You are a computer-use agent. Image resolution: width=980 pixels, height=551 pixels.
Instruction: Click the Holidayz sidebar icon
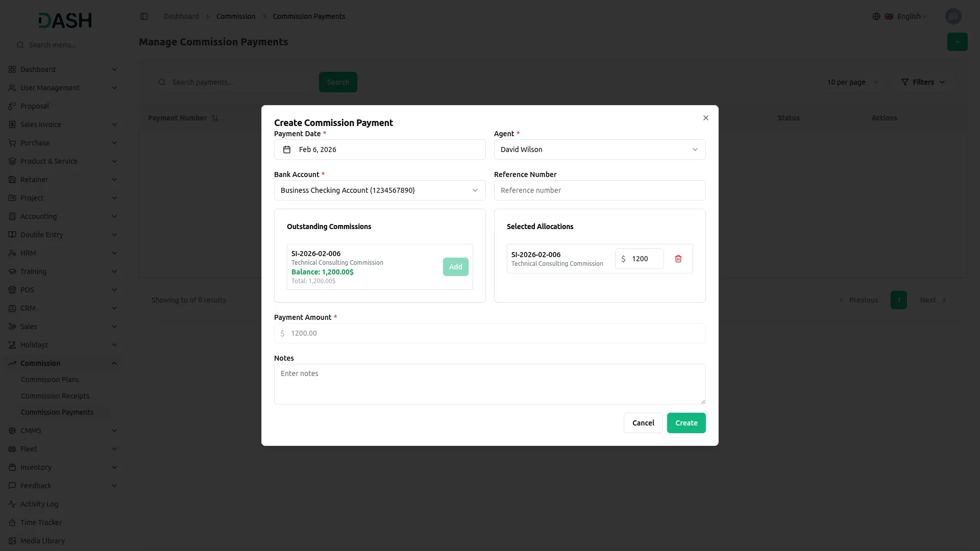tap(12, 345)
